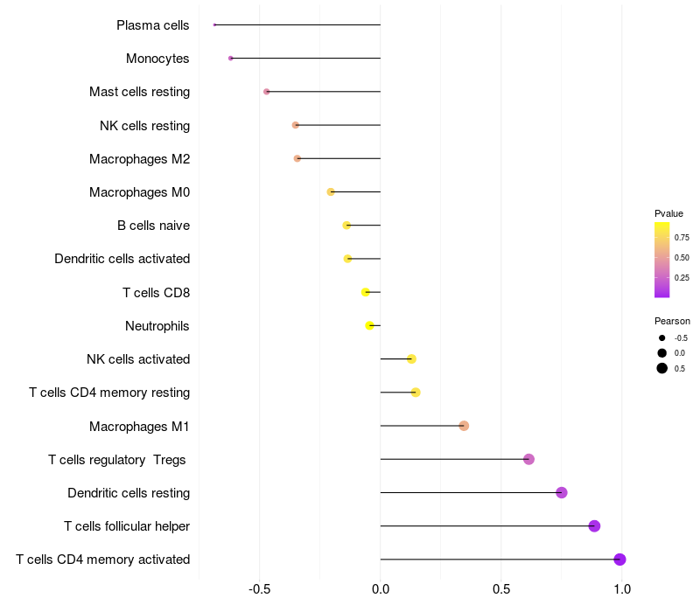Click the Monocytes lollipop dot
The width and height of the screenshot is (700, 612).
(230, 59)
